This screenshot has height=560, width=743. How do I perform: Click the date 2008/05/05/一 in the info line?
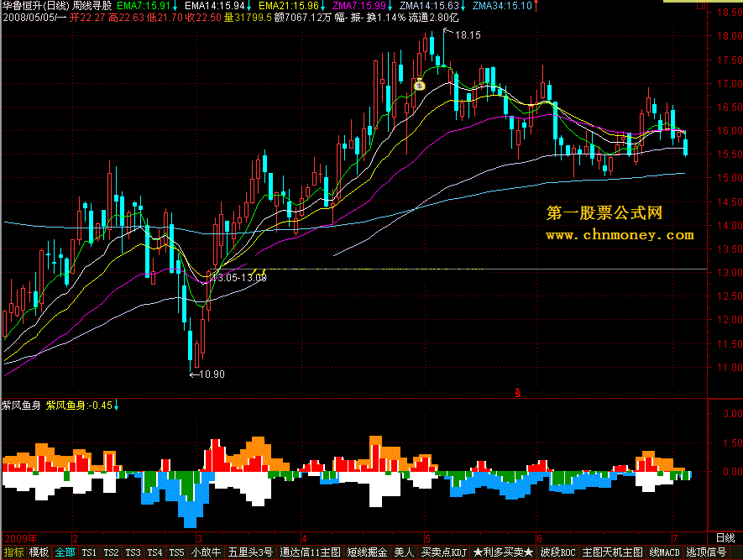tap(34, 18)
